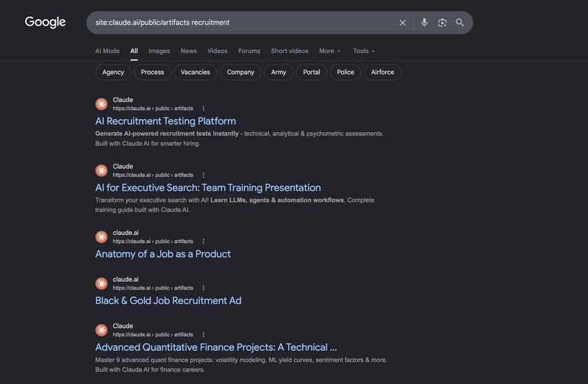Apply the Army filter chip
588x384 pixels.
point(279,72)
